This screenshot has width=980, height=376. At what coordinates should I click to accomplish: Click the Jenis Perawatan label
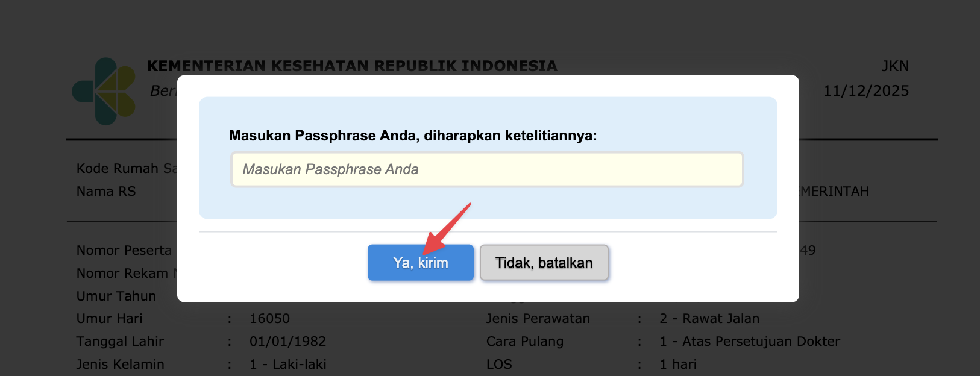click(x=538, y=319)
